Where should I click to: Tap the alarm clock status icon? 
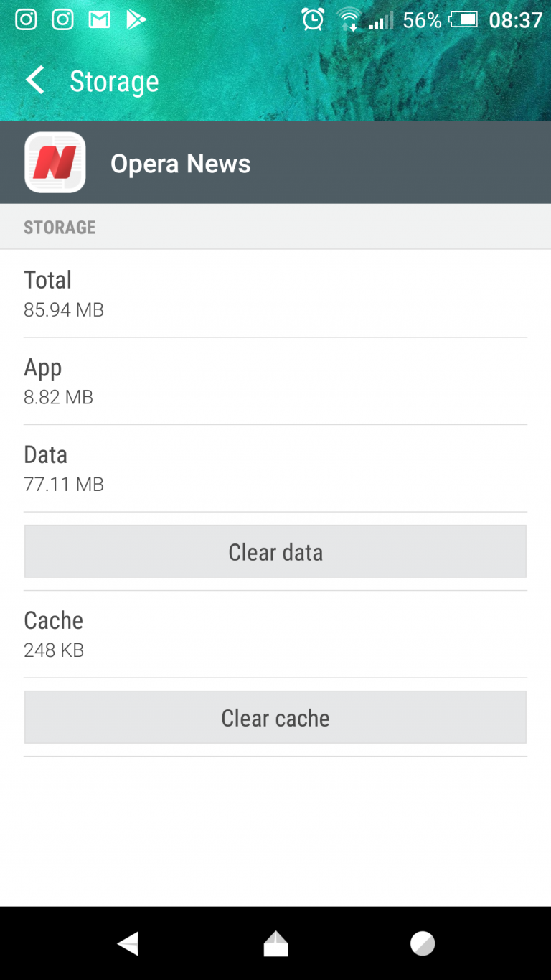[x=313, y=19]
